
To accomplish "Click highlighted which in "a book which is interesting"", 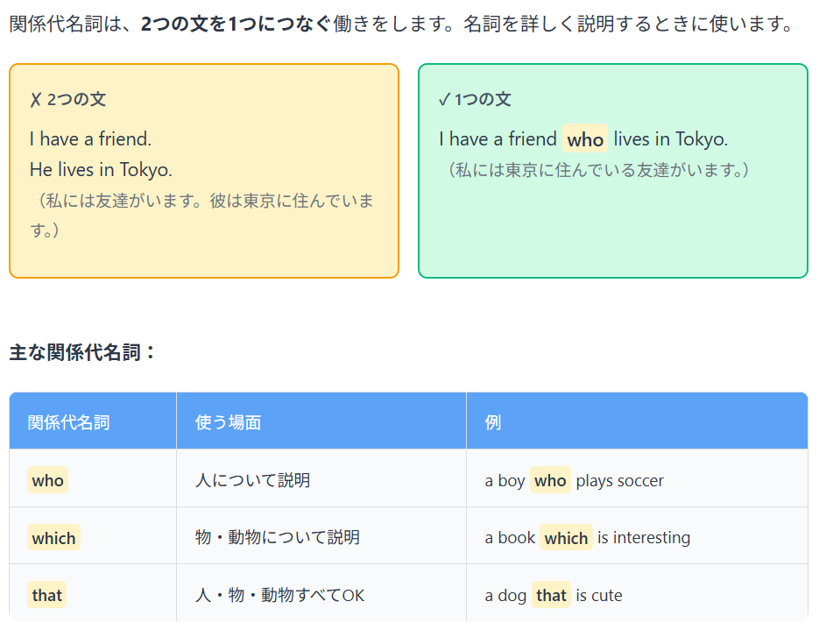I will (566, 538).
